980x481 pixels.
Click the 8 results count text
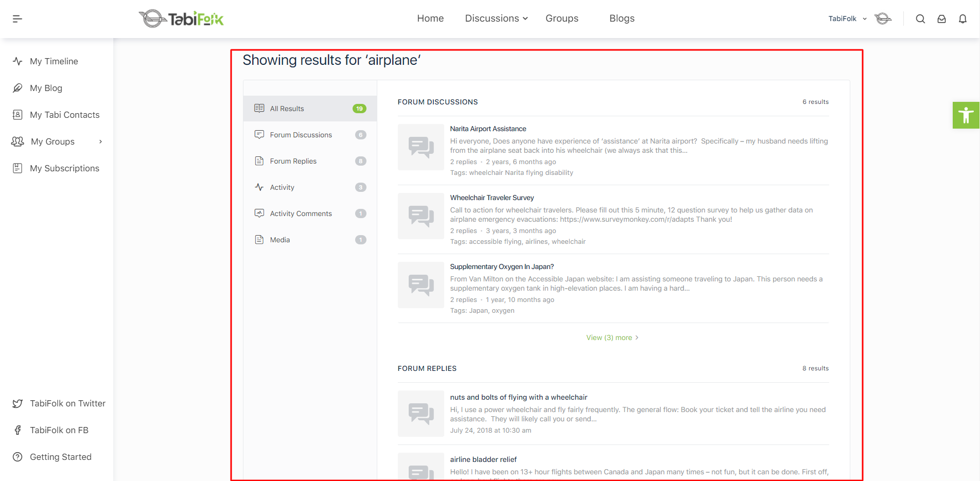tap(815, 368)
